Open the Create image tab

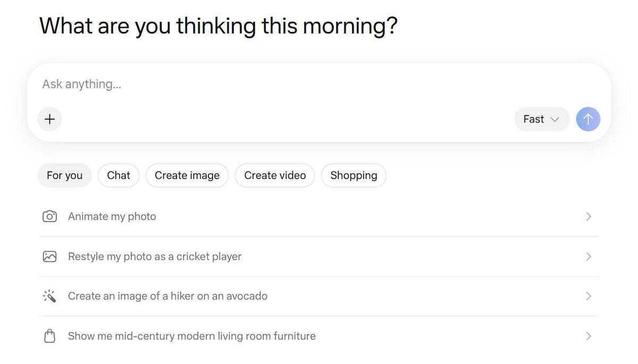(187, 175)
